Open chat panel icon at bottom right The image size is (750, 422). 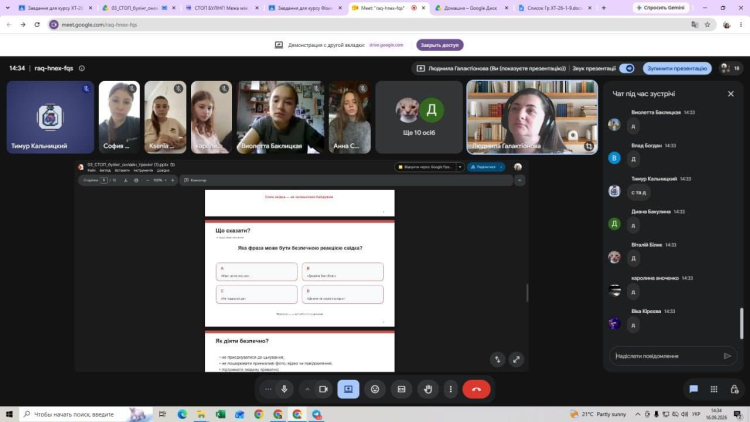pyautogui.click(x=694, y=389)
